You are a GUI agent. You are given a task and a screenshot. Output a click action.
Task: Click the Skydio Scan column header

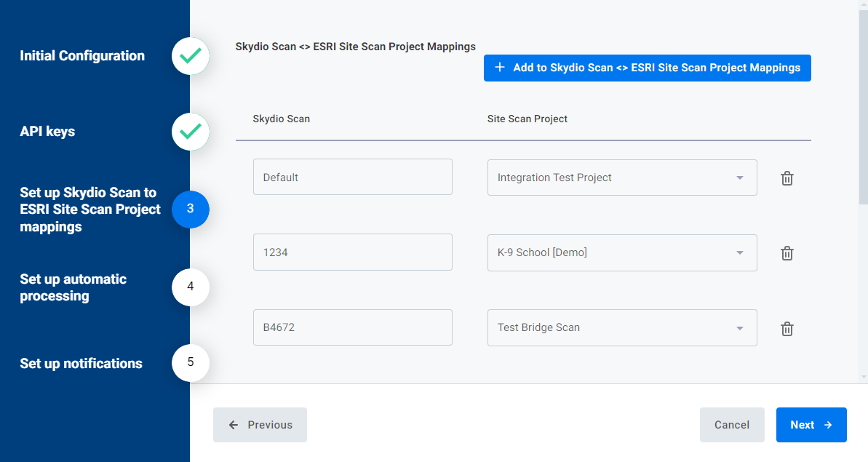coord(282,119)
